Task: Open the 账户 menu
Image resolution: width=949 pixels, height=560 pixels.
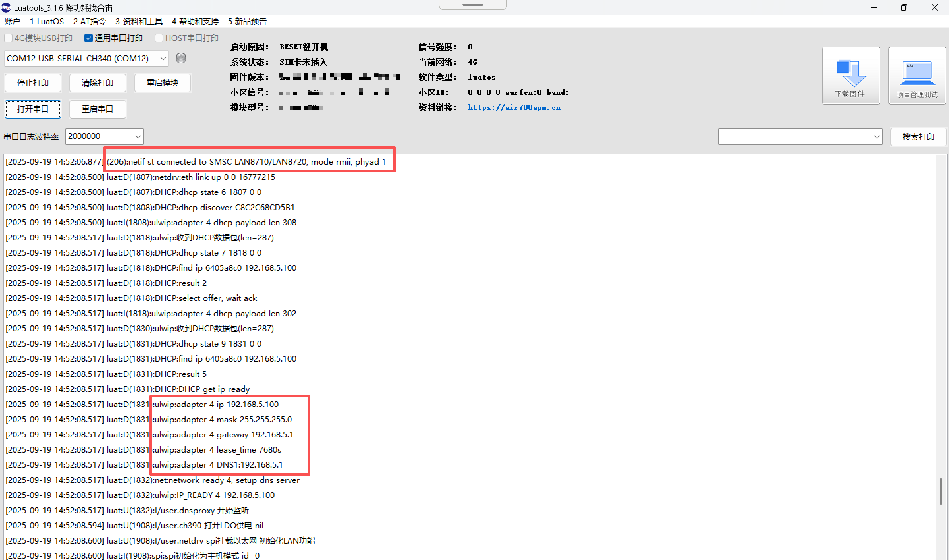Action: click(12, 21)
